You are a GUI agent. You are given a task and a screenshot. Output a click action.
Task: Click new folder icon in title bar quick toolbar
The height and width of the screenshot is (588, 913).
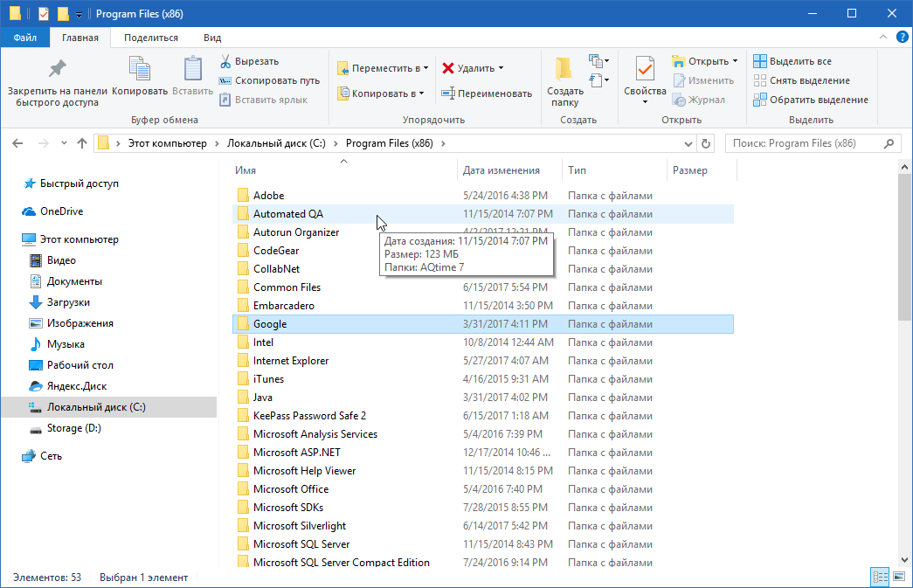63,13
